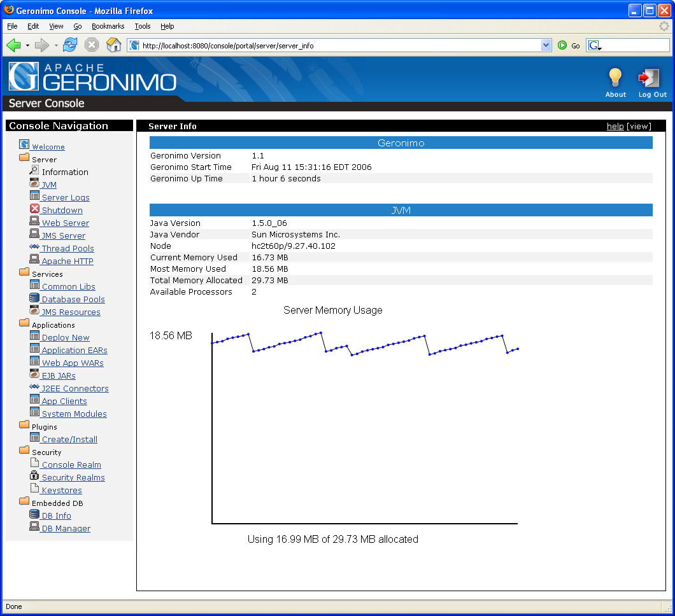Collapse the Plugins folder in navigation
The image size is (675, 616).
(24, 424)
